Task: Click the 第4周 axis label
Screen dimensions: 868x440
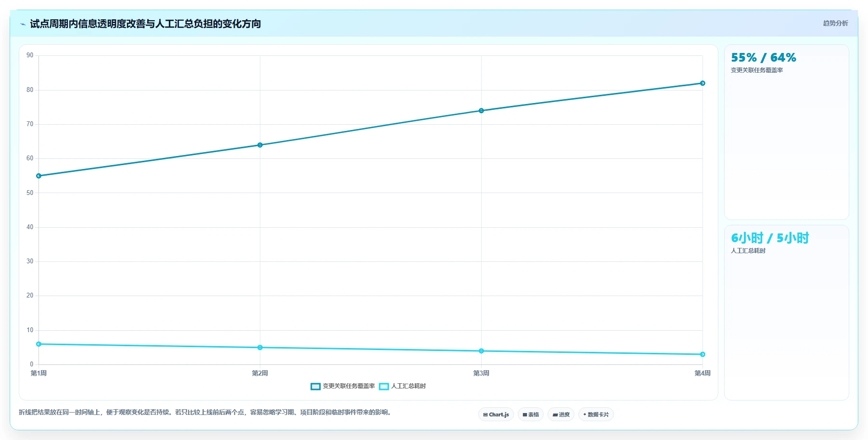Action: [702, 373]
